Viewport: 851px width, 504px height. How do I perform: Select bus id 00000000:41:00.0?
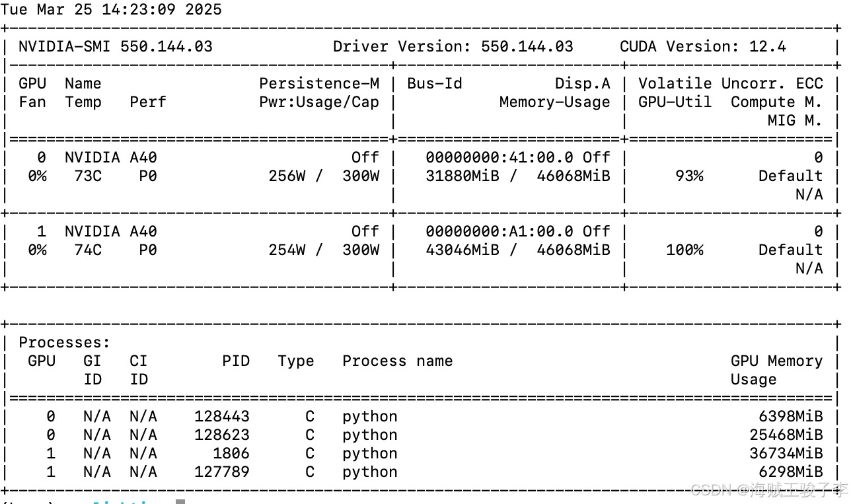tap(499, 158)
